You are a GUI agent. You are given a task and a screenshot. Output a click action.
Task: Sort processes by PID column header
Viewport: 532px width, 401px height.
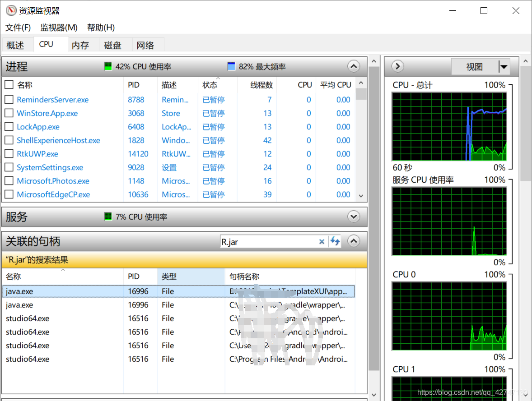[x=140, y=85]
